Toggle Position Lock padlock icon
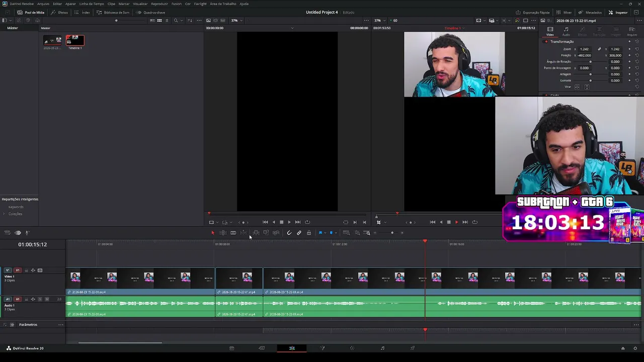 (309, 233)
